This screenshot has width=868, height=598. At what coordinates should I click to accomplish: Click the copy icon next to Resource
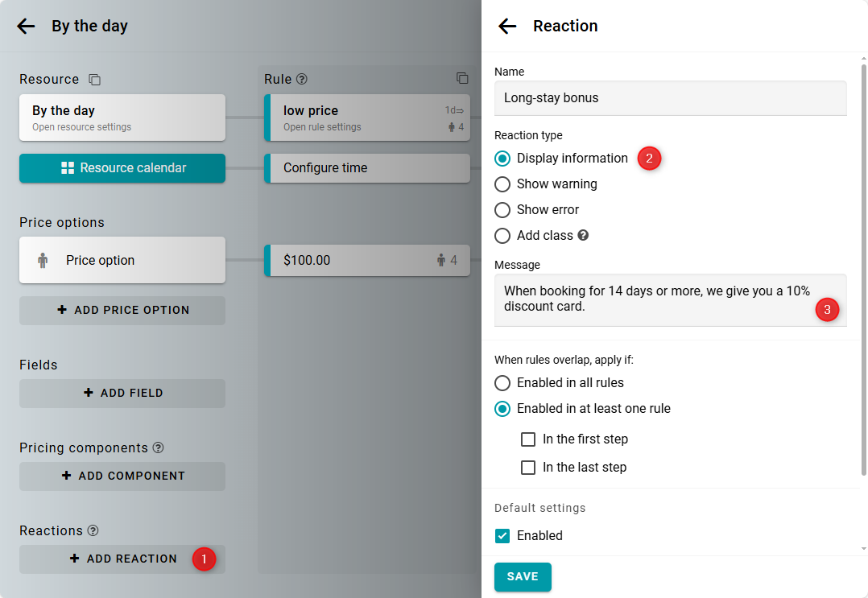point(95,79)
